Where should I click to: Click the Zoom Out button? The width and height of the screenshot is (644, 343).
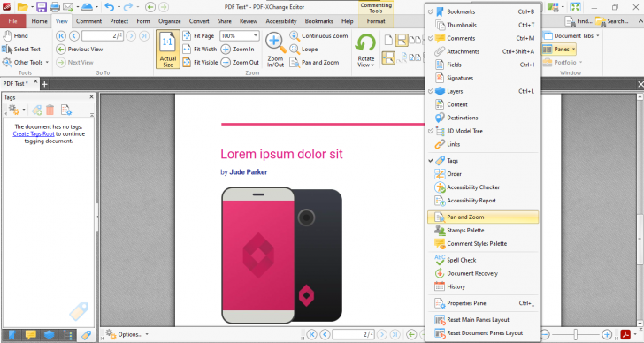coord(241,63)
